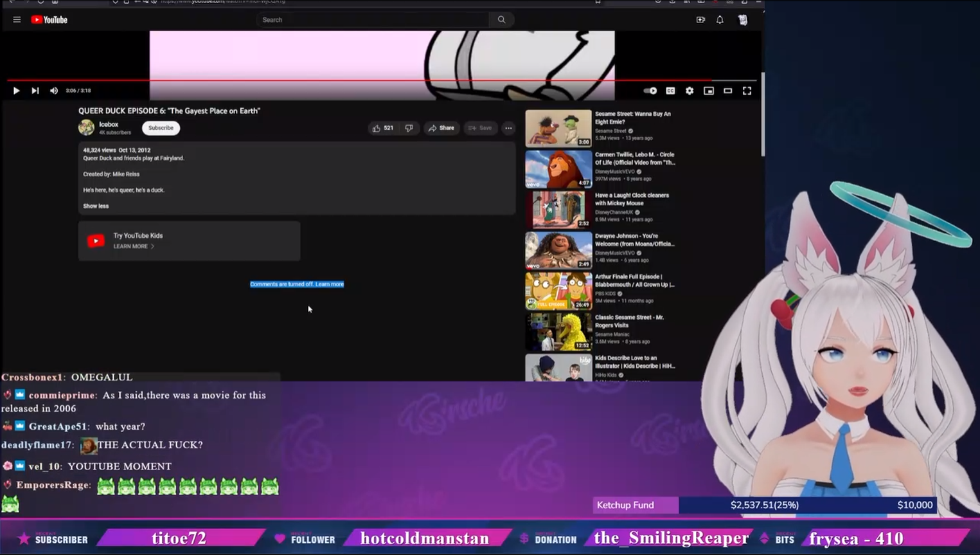Click the '48,324 views Oct 13, 2012' text

[116, 150]
